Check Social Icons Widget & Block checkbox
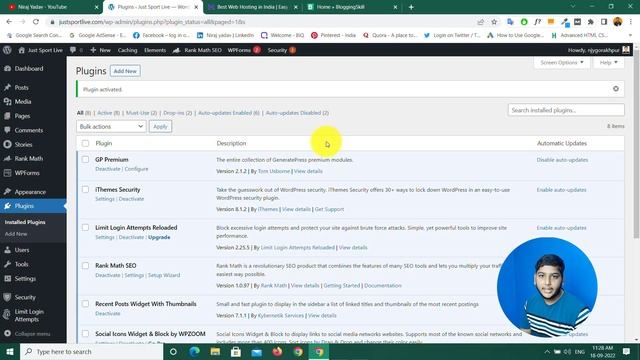 (85, 333)
